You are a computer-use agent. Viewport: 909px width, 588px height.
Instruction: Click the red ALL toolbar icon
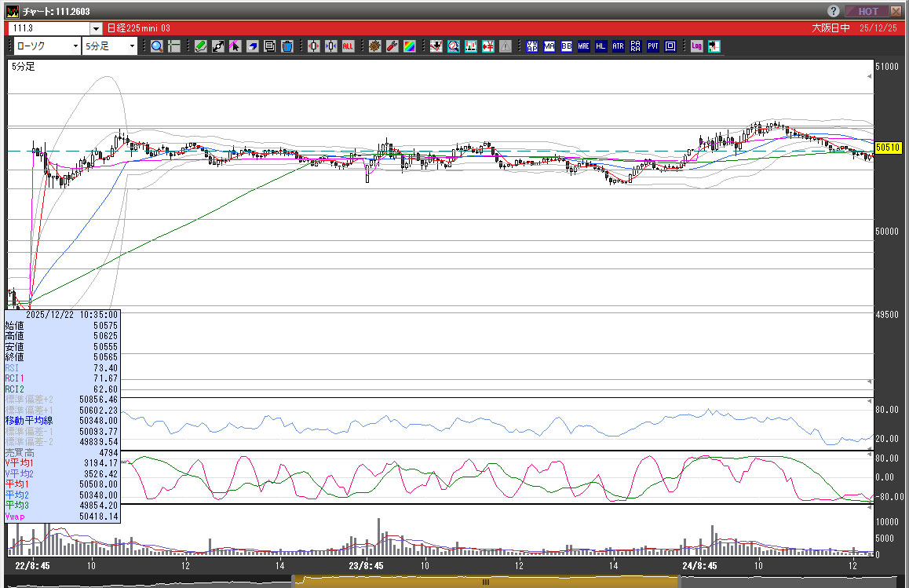point(348,46)
